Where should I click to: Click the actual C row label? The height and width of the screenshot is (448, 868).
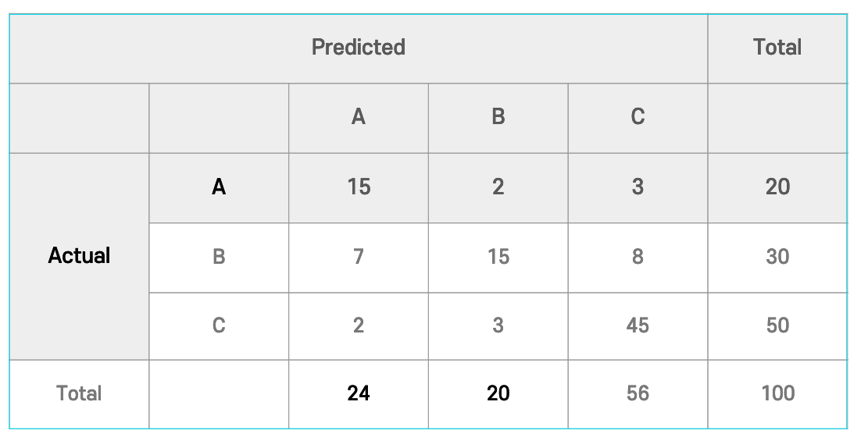(219, 326)
